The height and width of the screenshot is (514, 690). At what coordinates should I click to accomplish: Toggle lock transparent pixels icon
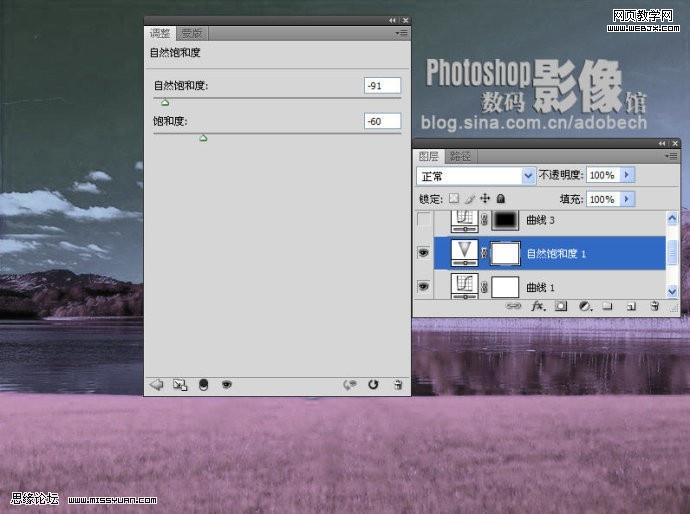tap(454, 198)
